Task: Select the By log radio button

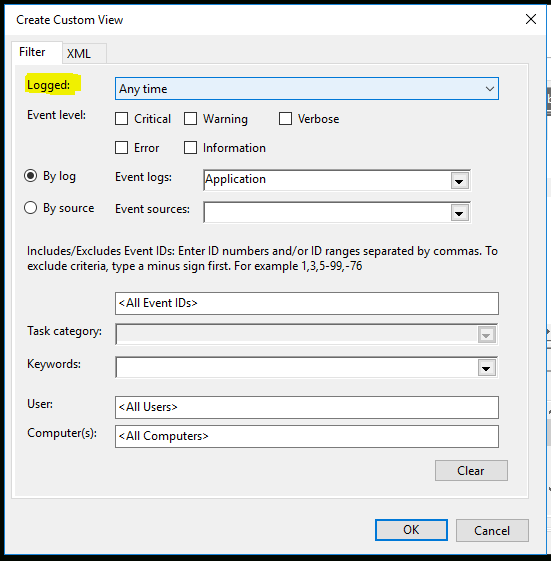Action: point(30,176)
